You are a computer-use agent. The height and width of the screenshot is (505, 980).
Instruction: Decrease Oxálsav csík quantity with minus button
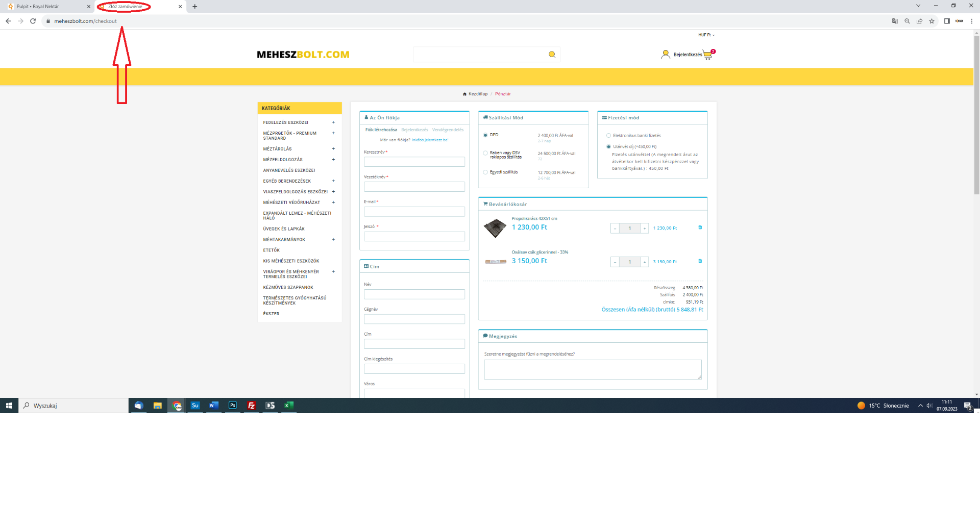coord(615,262)
